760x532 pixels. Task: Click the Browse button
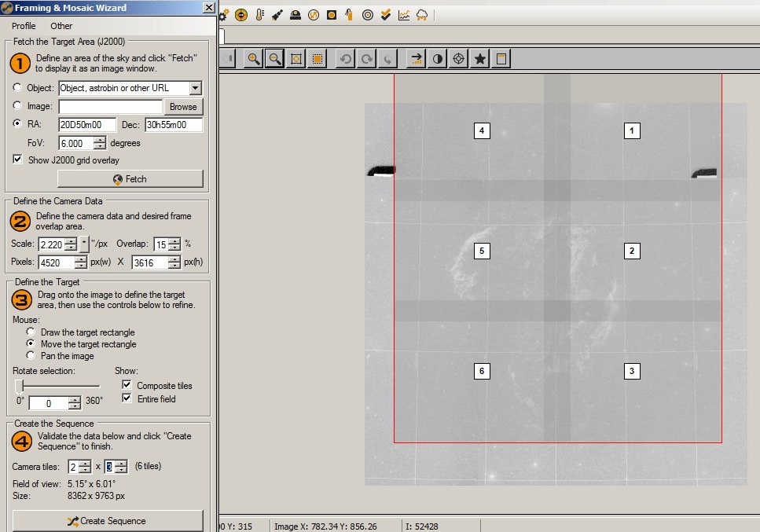coord(183,107)
